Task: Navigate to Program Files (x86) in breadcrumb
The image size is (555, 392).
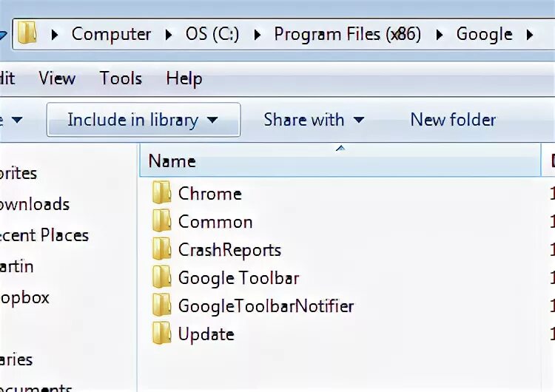Action: coord(348,34)
